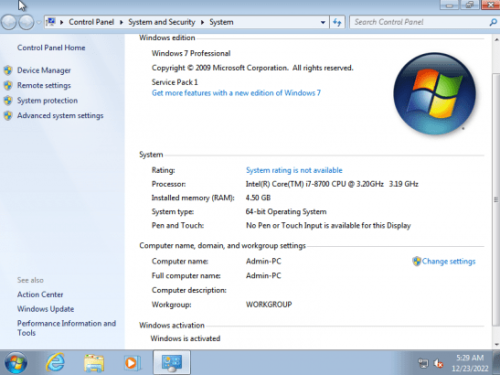Click the Back navigation arrow button
The image size is (500, 375).
pyautogui.click(x=9, y=22)
